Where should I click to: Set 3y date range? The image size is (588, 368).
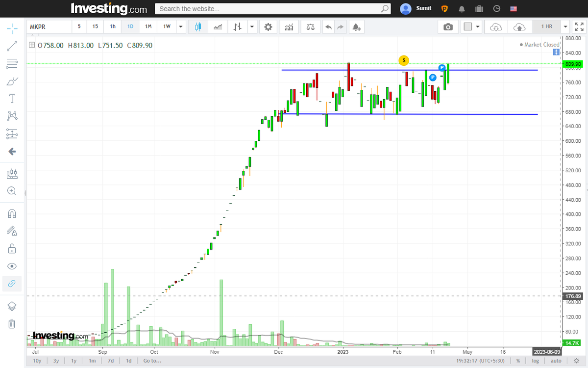click(x=56, y=361)
